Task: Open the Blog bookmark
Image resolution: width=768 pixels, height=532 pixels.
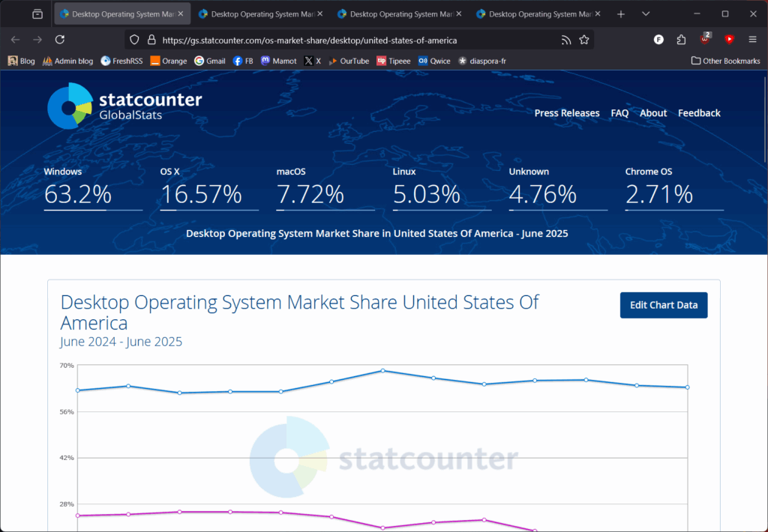Action: (22, 61)
